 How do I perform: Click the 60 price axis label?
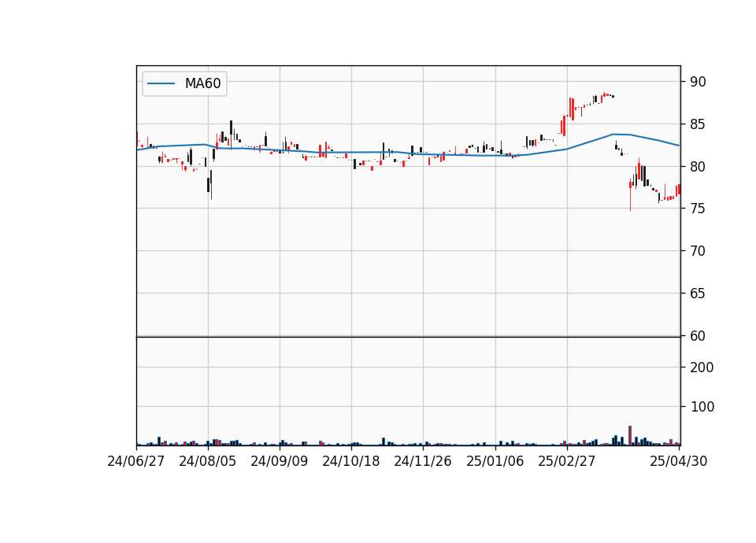click(698, 336)
